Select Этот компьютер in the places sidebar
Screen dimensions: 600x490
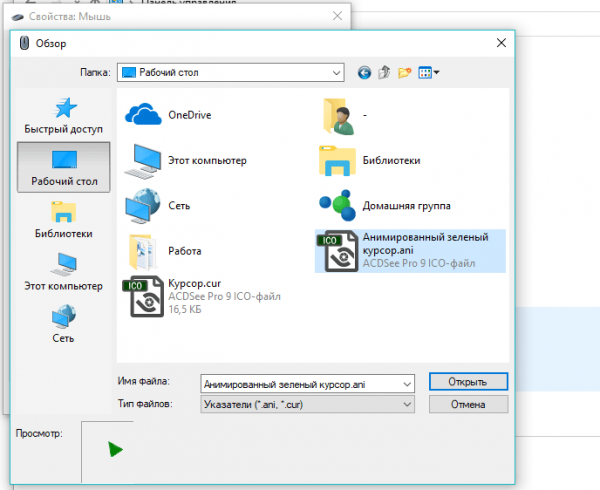(64, 272)
